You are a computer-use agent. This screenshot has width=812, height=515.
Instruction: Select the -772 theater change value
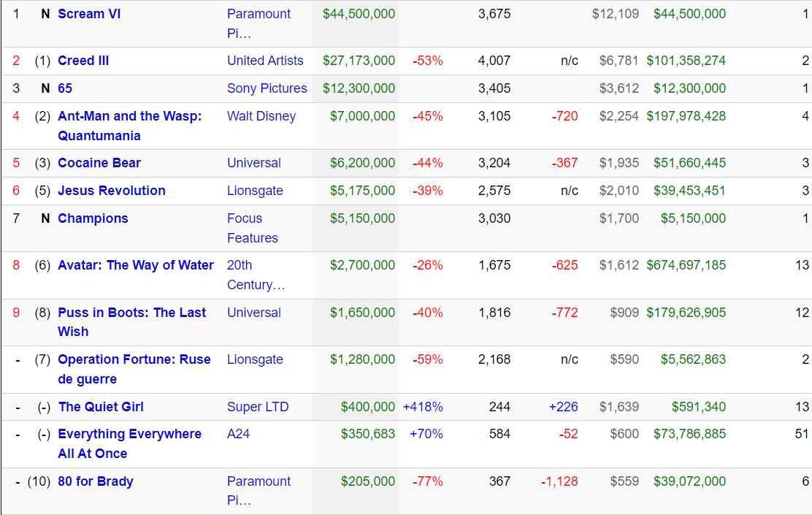pos(565,313)
